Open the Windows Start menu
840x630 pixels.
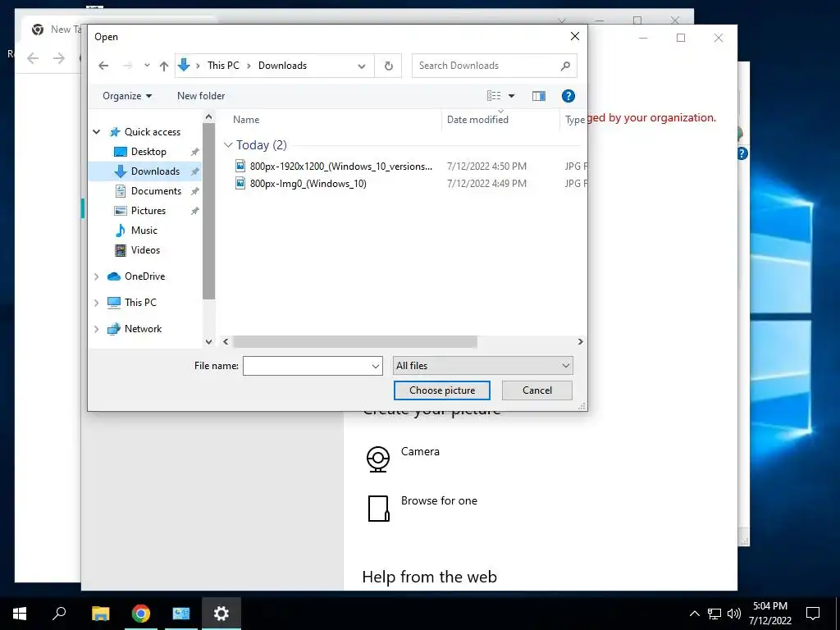20,614
